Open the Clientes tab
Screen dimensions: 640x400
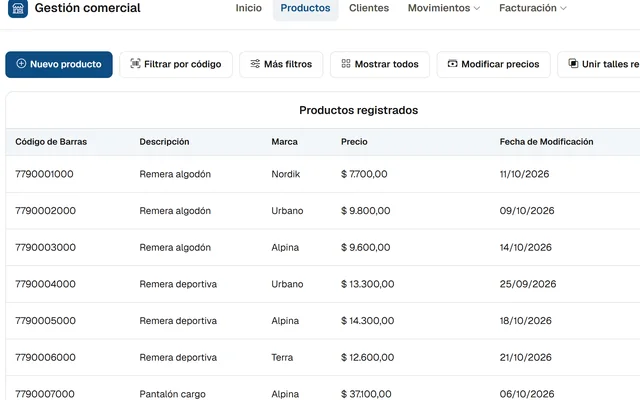369,8
